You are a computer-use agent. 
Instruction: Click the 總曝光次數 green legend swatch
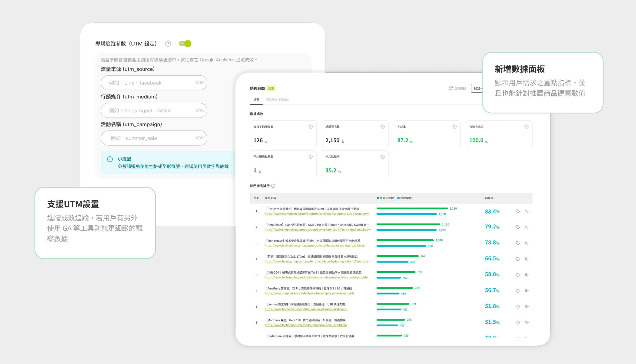click(x=378, y=198)
